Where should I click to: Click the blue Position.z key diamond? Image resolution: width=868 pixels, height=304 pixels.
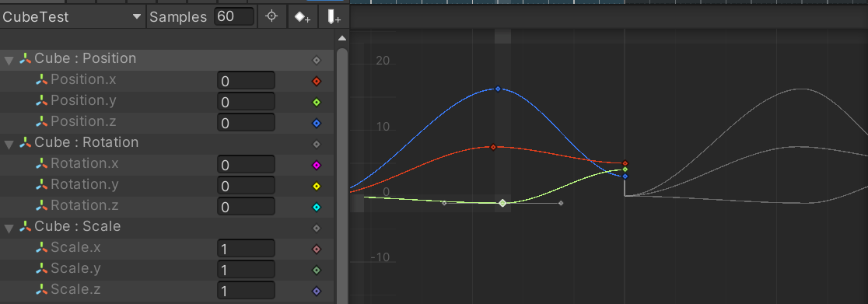click(316, 124)
